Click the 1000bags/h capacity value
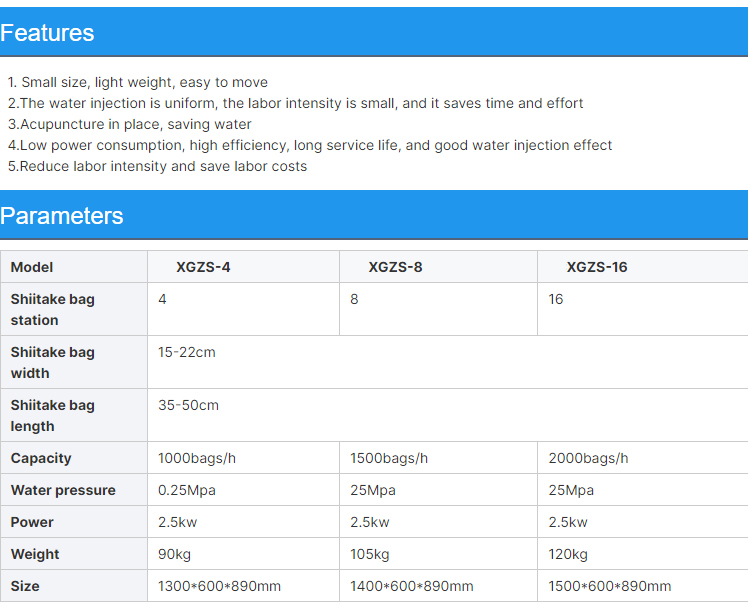The height and width of the screenshot is (609, 748). (x=197, y=458)
